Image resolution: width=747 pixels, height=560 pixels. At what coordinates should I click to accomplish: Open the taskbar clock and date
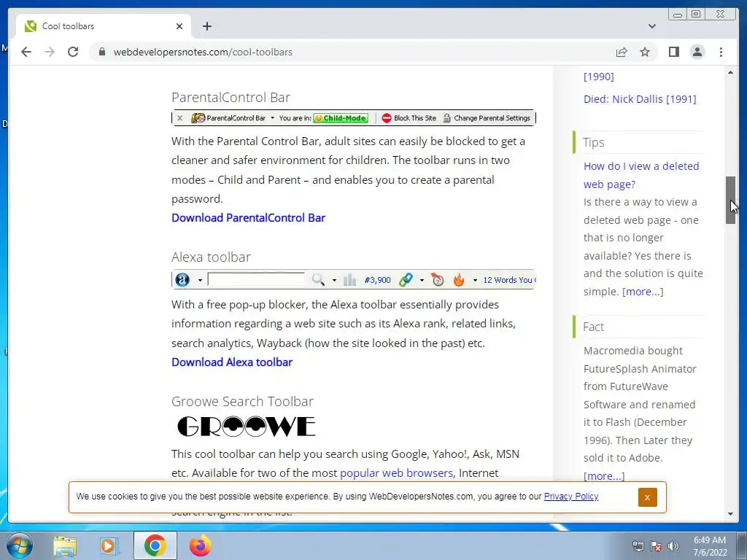710,546
